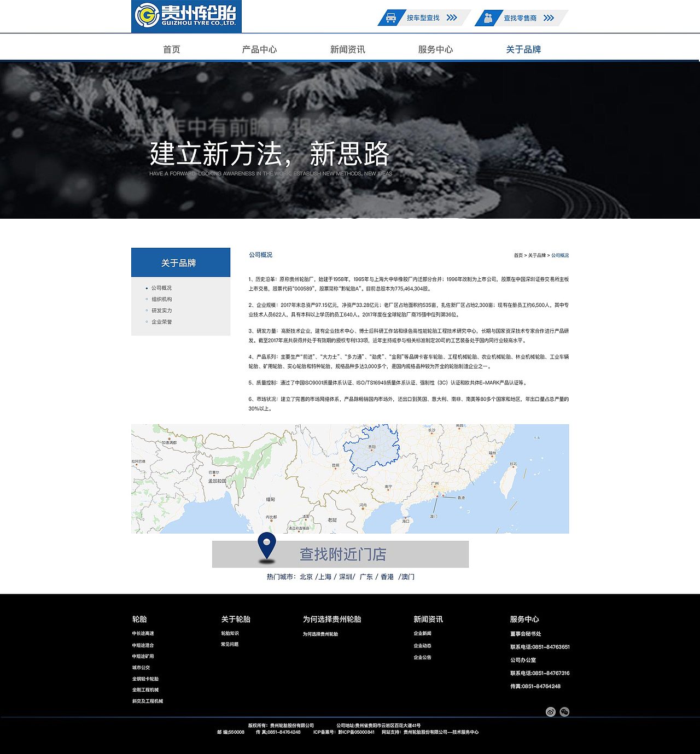Open the WeChat social icon in footer

click(x=564, y=711)
